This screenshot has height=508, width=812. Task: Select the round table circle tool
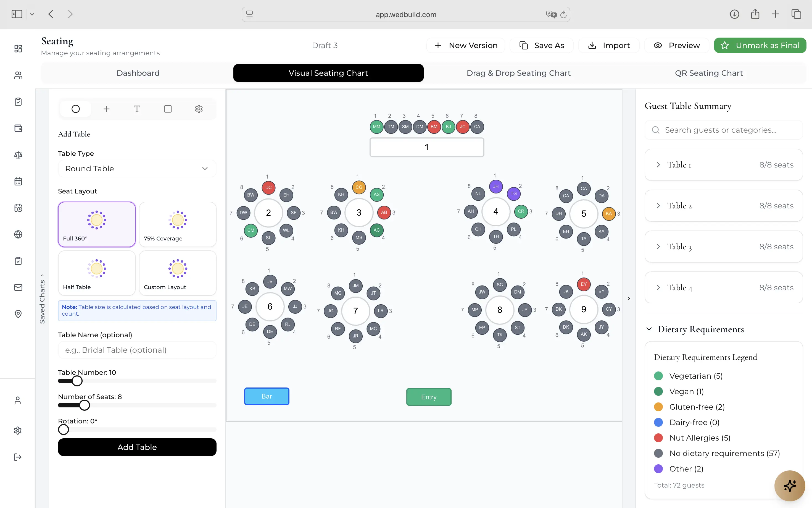[x=75, y=109]
